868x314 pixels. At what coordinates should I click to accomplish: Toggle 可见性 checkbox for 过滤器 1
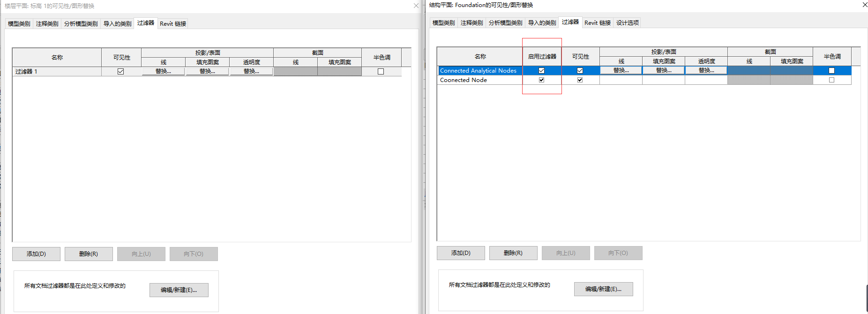[121, 71]
